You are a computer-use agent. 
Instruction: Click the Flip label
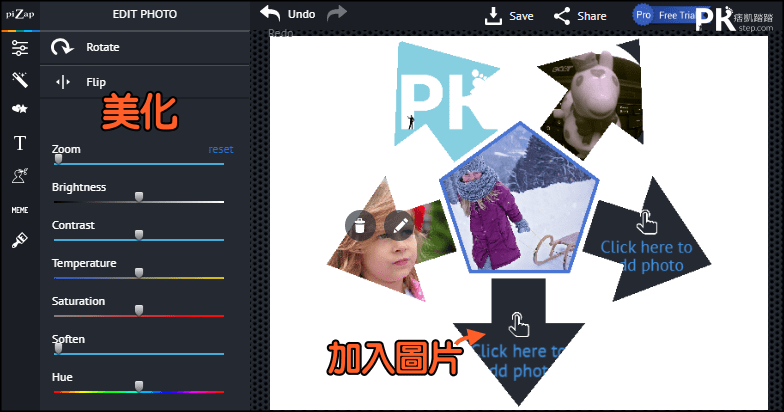[x=96, y=82]
